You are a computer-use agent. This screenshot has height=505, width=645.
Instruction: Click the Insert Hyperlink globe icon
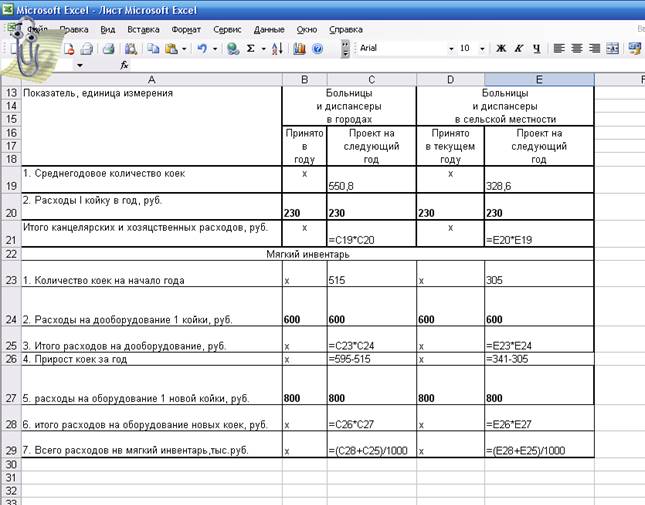click(x=233, y=49)
